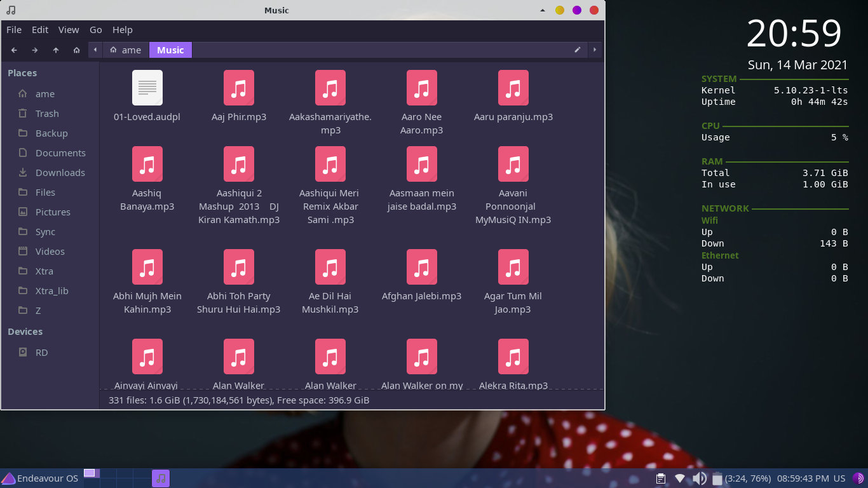Select Aasmaan mein jaise badal.mp3 icon
The width and height of the screenshot is (868, 488).
pyautogui.click(x=422, y=164)
